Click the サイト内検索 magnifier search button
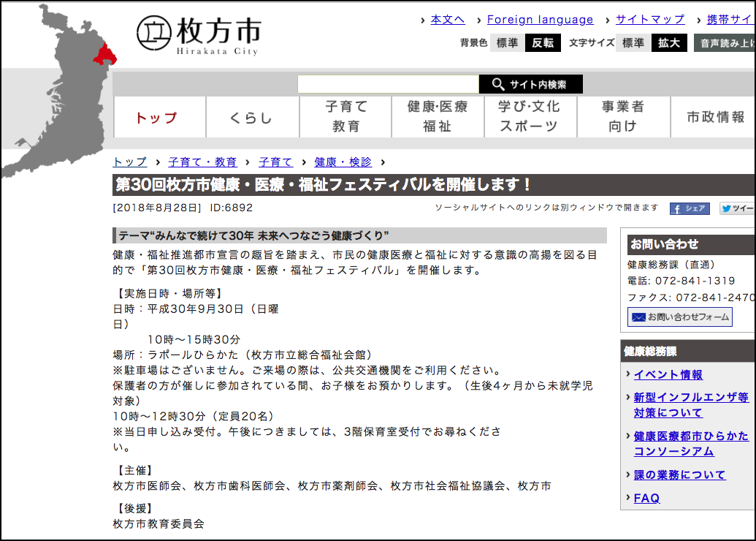Screen dimensions: 756x541 (x=530, y=84)
